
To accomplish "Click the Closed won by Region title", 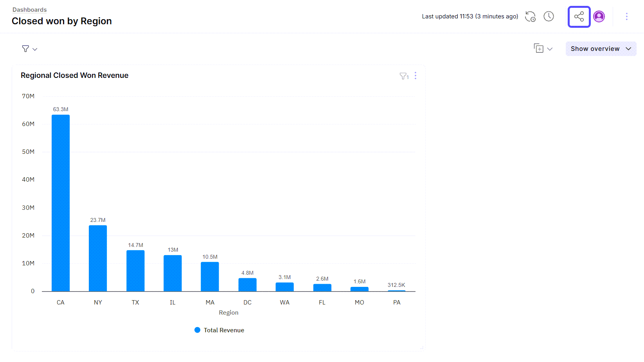I will [x=62, y=21].
